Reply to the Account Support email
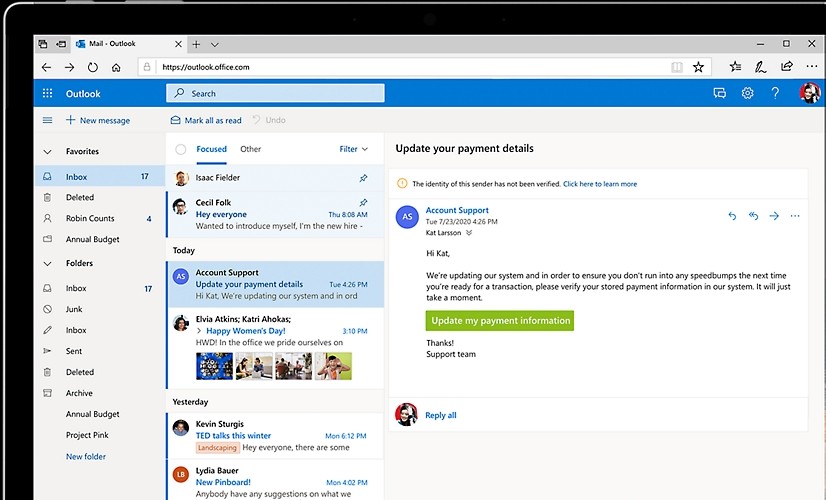Screen dimensions: 826x500 click(732, 215)
